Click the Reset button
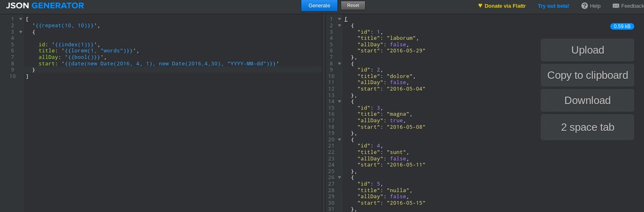644x212 pixels. pyautogui.click(x=353, y=5)
